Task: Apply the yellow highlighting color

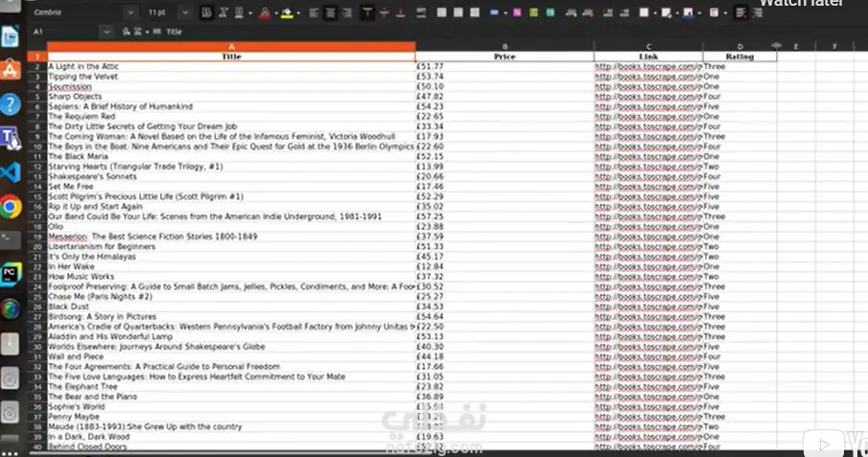Action: [287, 12]
